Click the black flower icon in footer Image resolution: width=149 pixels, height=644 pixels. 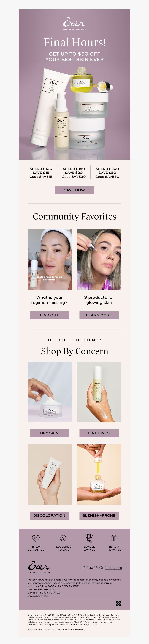[118, 604]
